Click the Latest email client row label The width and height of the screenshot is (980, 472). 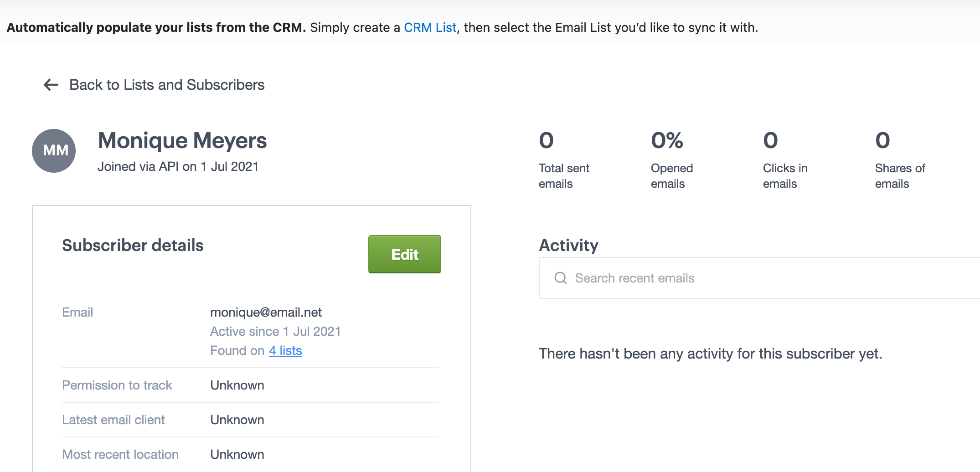point(113,420)
